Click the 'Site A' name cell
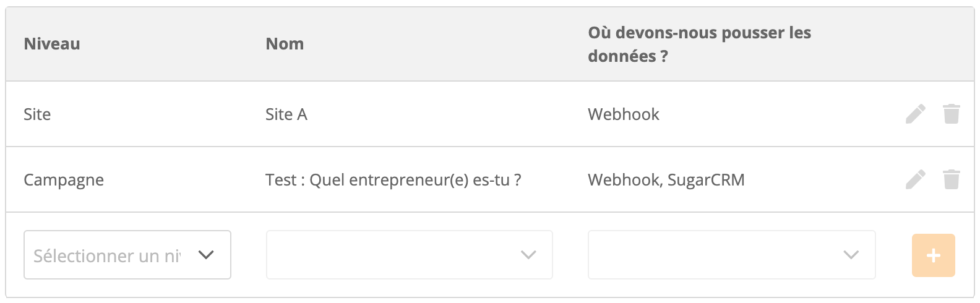 (286, 114)
